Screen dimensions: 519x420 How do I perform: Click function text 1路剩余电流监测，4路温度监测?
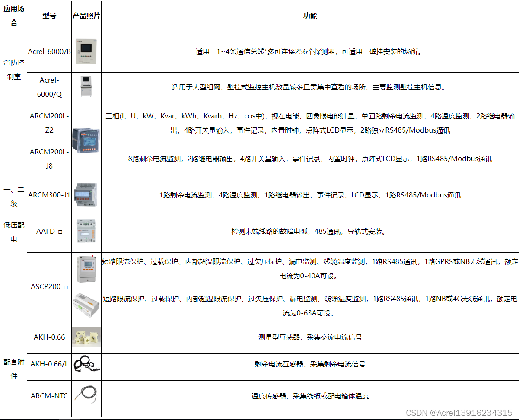coord(310,195)
